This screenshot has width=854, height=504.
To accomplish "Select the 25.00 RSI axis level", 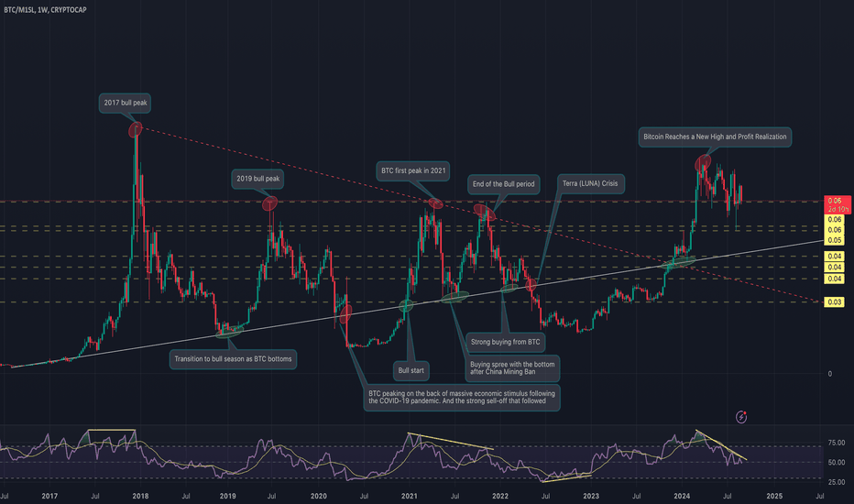I will point(836,483).
